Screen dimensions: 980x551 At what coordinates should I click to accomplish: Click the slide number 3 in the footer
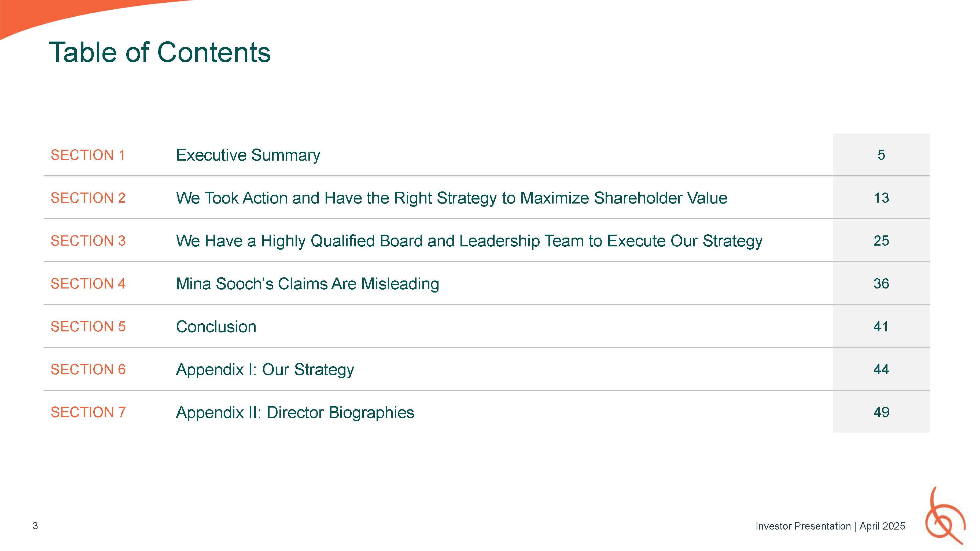tap(35, 526)
